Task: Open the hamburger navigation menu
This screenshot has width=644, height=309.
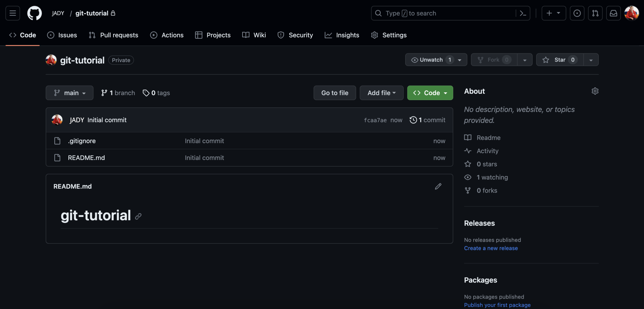Action: pos(13,13)
